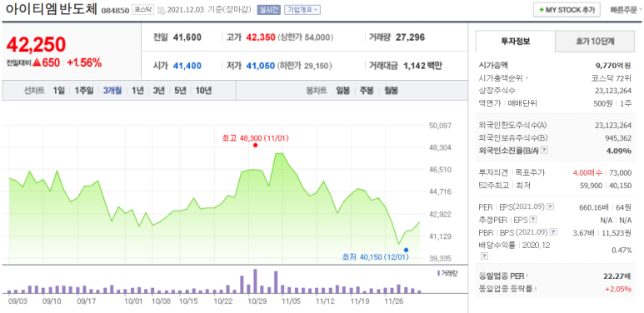Select the 5년 line chart period
The width and height of the screenshot is (644, 313).
(x=180, y=91)
